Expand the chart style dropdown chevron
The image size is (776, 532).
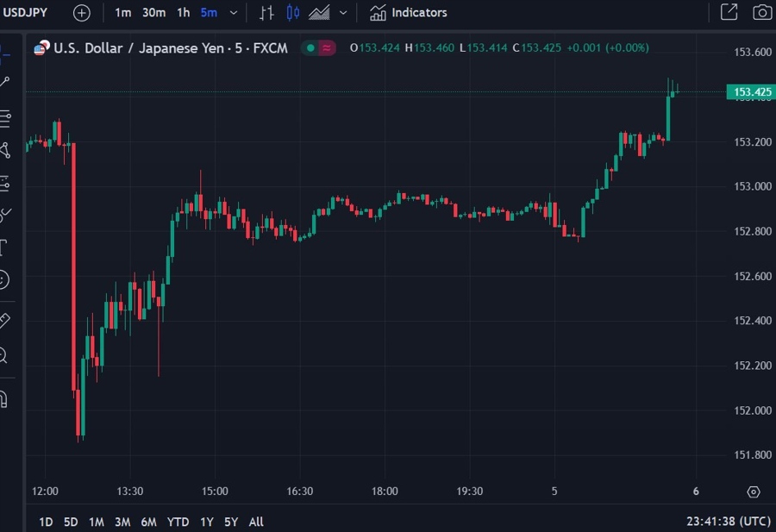point(343,13)
